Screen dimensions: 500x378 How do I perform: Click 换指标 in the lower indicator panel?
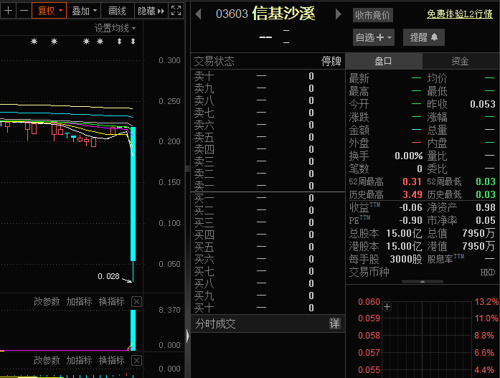tap(111, 360)
